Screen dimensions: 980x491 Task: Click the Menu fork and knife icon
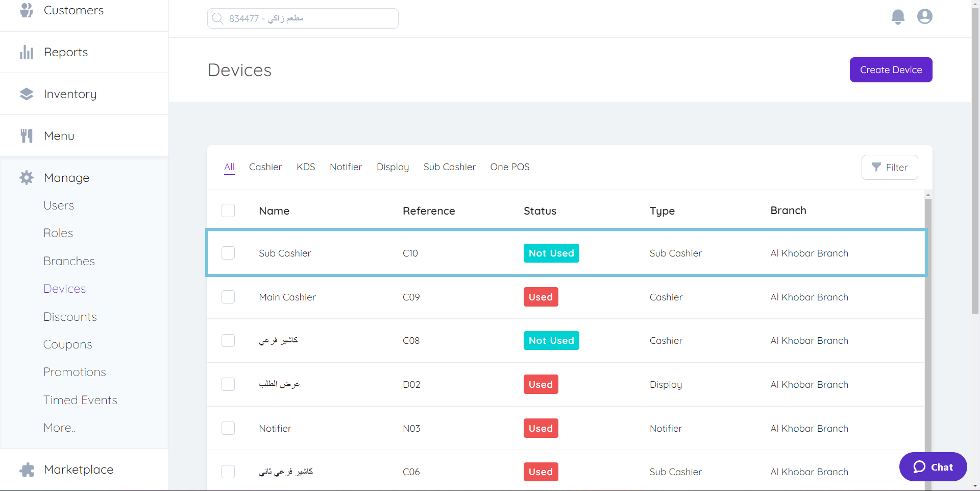[x=27, y=136]
